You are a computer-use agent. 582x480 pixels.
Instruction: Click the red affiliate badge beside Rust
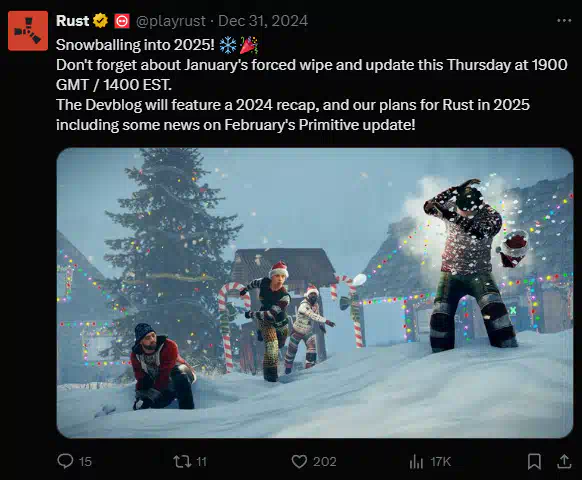pyautogui.click(x=122, y=21)
